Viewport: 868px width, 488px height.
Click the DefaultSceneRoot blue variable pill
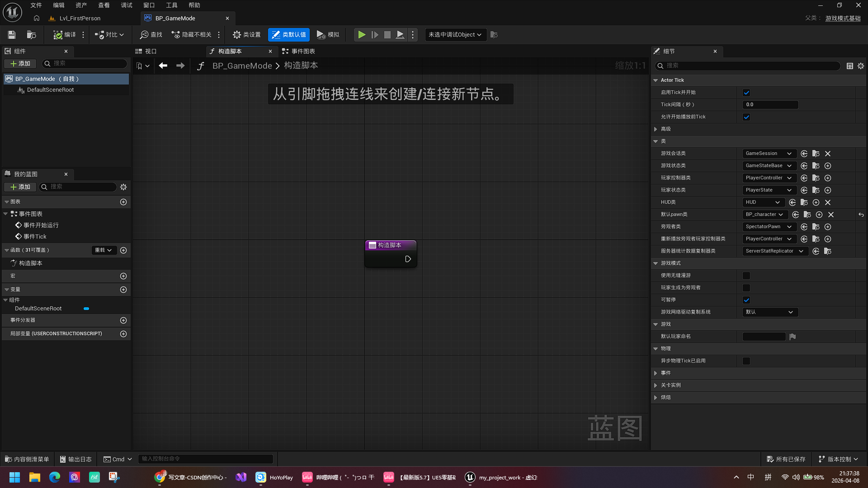pyautogui.click(x=86, y=309)
